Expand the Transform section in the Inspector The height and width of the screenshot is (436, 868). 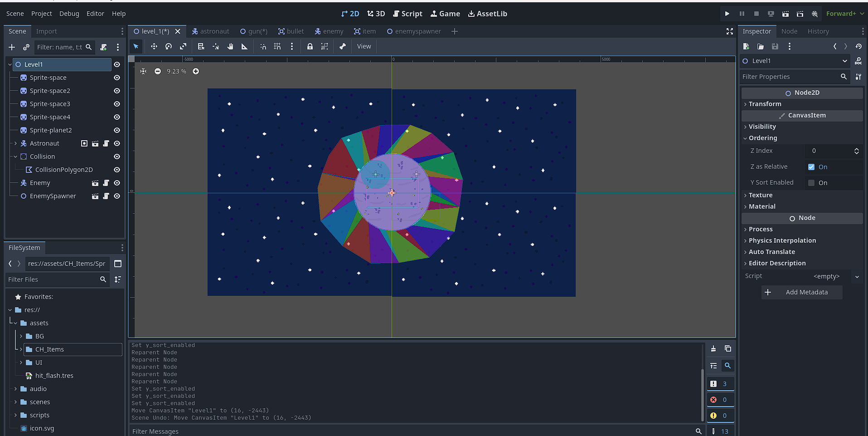click(x=765, y=104)
